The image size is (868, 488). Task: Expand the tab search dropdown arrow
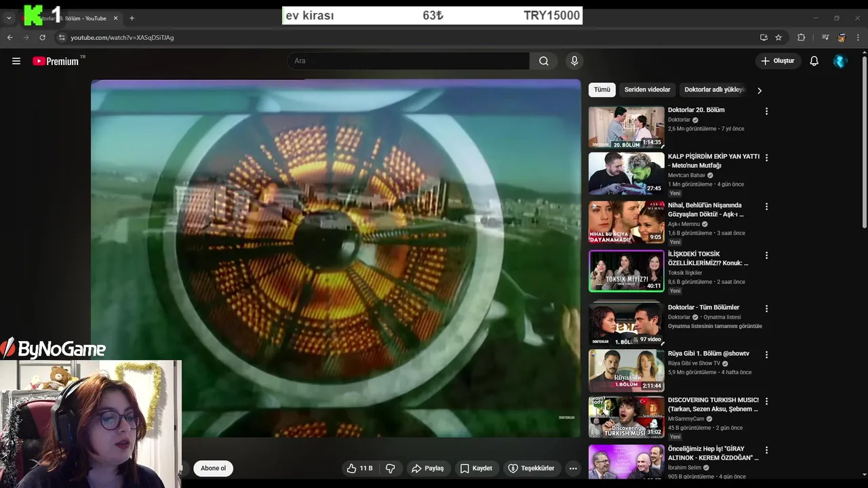click(9, 18)
